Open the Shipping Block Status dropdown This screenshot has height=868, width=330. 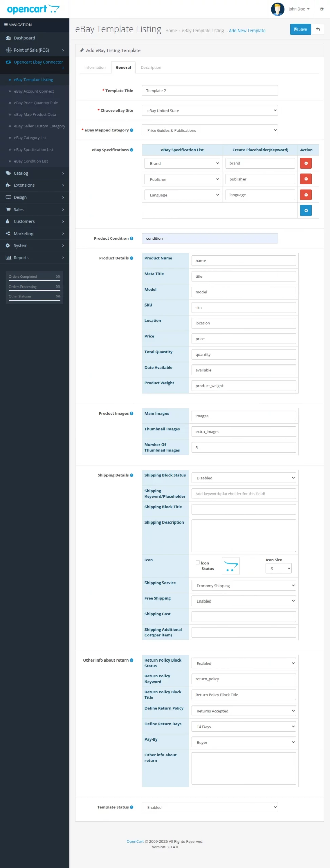244,478
